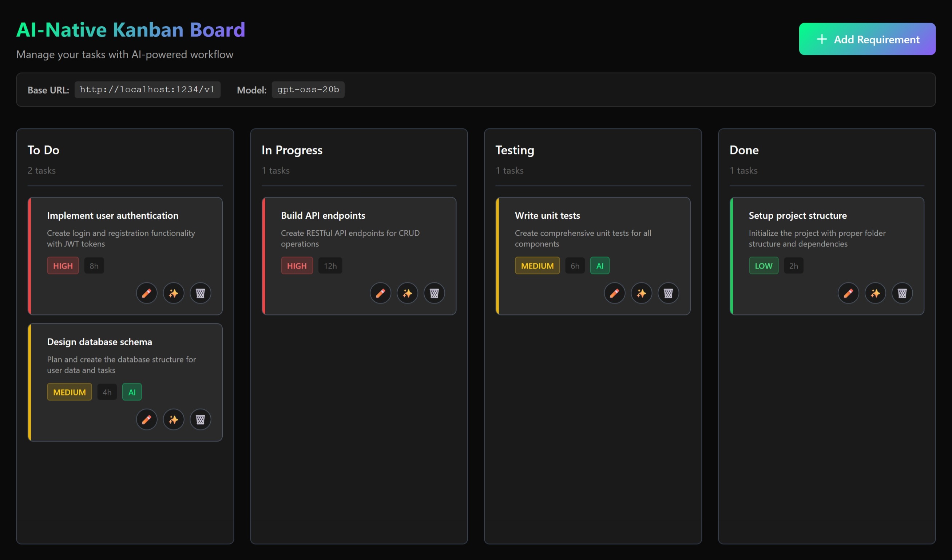Viewport: 952px width, 560px height.
Task: Delete the Setup project structure task
Action: (902, 293)
